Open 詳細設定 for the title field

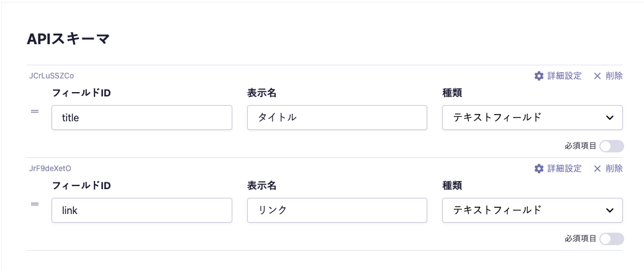(564, 76)
